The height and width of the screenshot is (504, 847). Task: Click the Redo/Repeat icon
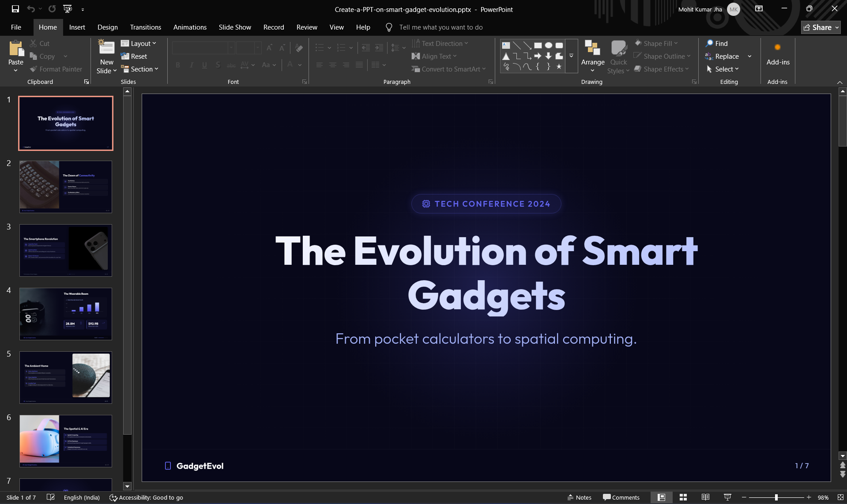52,9
